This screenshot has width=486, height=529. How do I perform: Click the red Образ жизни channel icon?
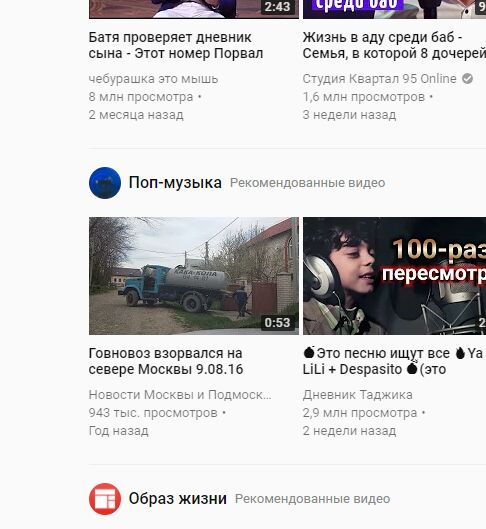105,499
